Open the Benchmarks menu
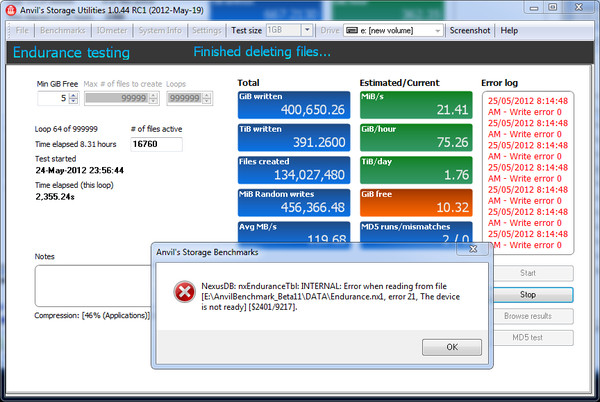Screen dimensions: 600x402 click(63, 30)
